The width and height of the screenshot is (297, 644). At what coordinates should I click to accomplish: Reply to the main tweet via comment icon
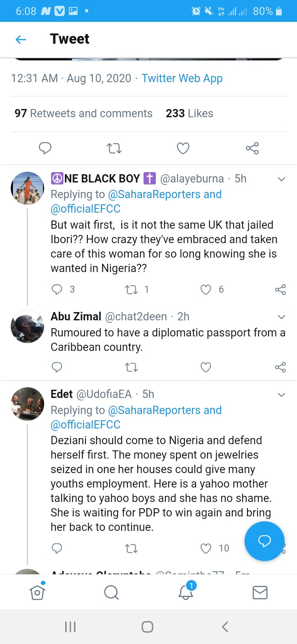pyautogui.click(x=45, y=148)
